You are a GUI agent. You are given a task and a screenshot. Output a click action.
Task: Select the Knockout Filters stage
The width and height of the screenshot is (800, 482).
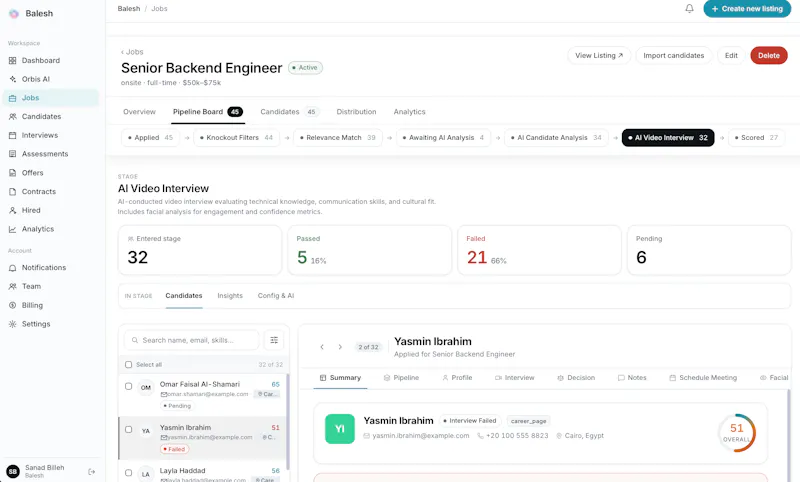(236, 138)
